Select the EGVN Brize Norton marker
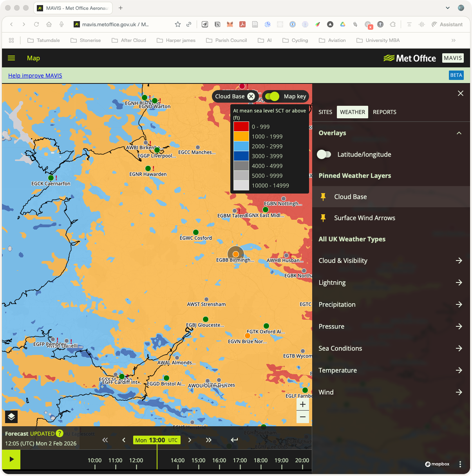The image size is (472, 476). (248, 336)
